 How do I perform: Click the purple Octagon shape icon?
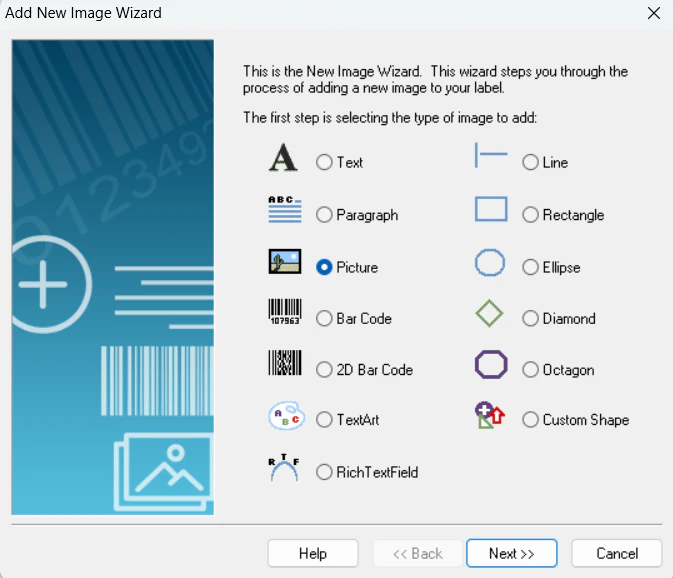tap(491, 364)
